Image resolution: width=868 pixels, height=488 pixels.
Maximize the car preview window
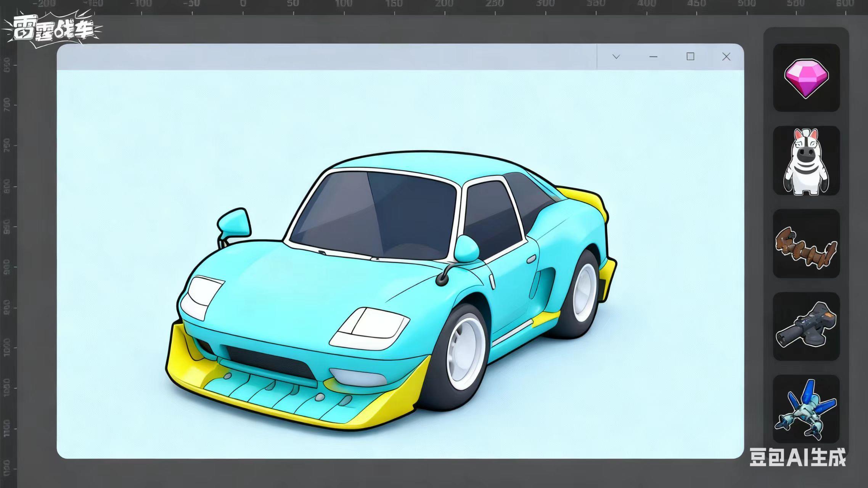[690, 57]
